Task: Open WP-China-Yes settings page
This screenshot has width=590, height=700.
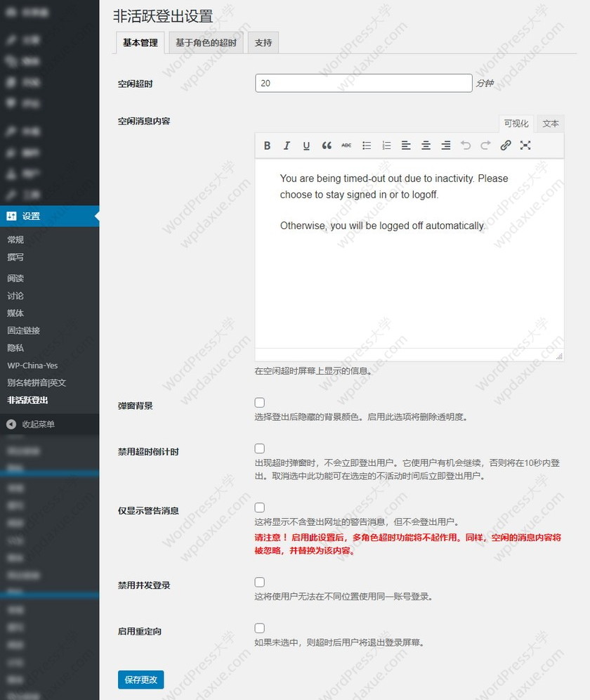Action: [32, 365]
